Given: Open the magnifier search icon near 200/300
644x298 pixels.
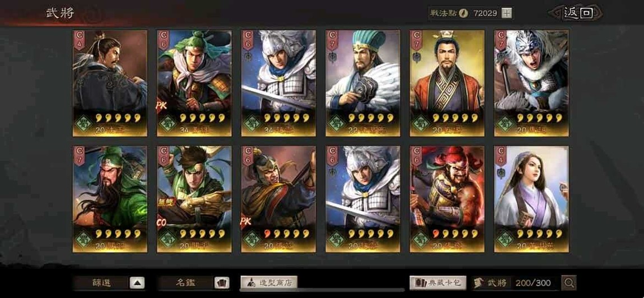Looking at the screenshot, I should tap(569, 283).
